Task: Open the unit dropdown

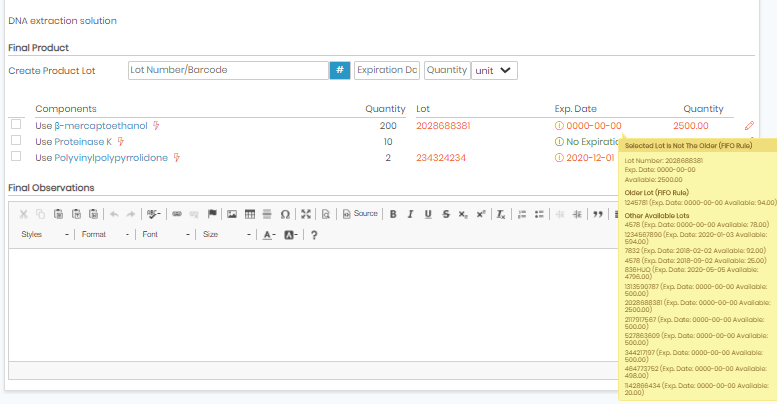Action: pyautogui.click(x=494, y=70)
